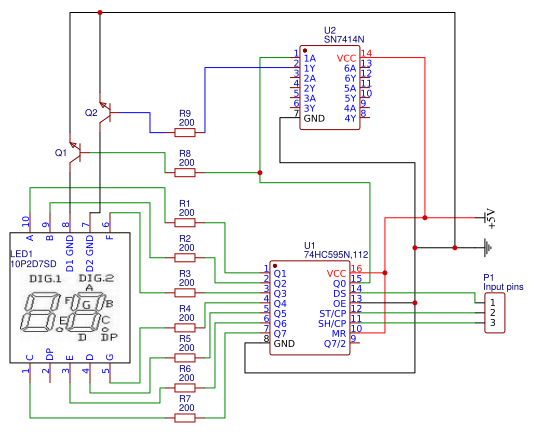Click the 'DP' pin label at LED1 bottom
Image resolution: width=534 pixels, height=432 pixels.
tap(50, 355)
